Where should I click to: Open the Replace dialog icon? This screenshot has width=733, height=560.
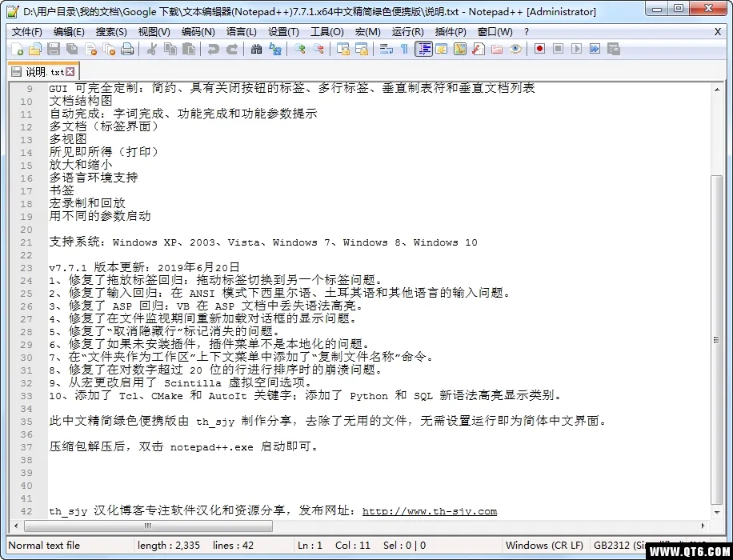pos(275,49)
